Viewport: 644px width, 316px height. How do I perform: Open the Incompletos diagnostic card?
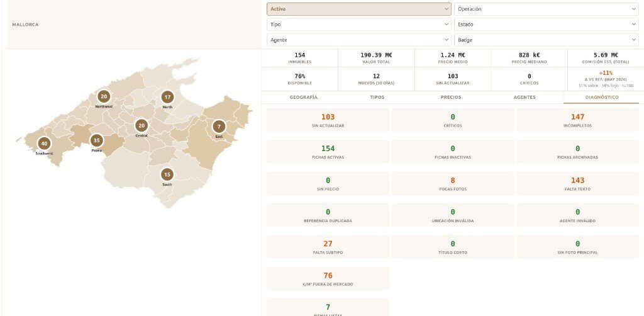tap(577, 120)
